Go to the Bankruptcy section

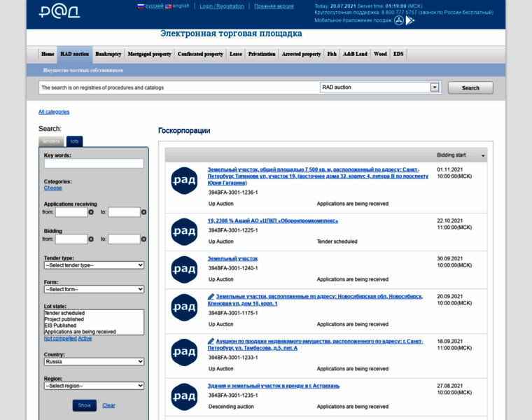[108, 54]
